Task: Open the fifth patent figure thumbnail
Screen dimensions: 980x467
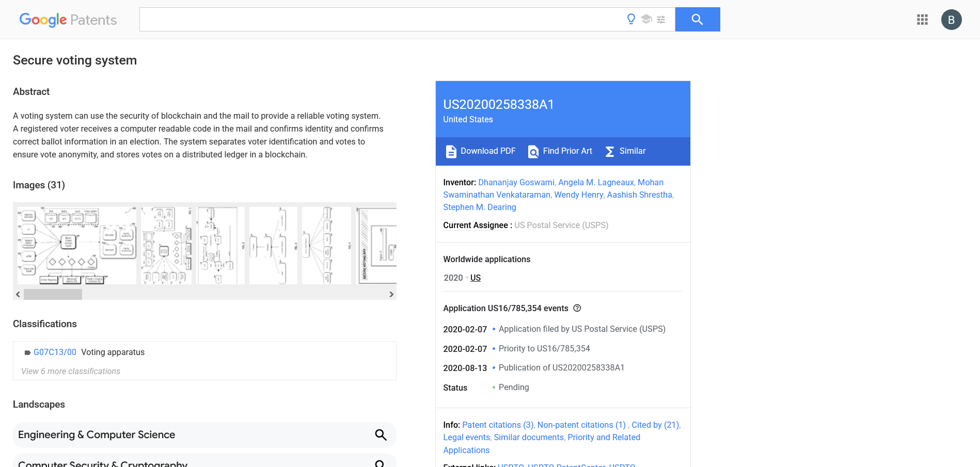Action: click(x=326, y=246)
